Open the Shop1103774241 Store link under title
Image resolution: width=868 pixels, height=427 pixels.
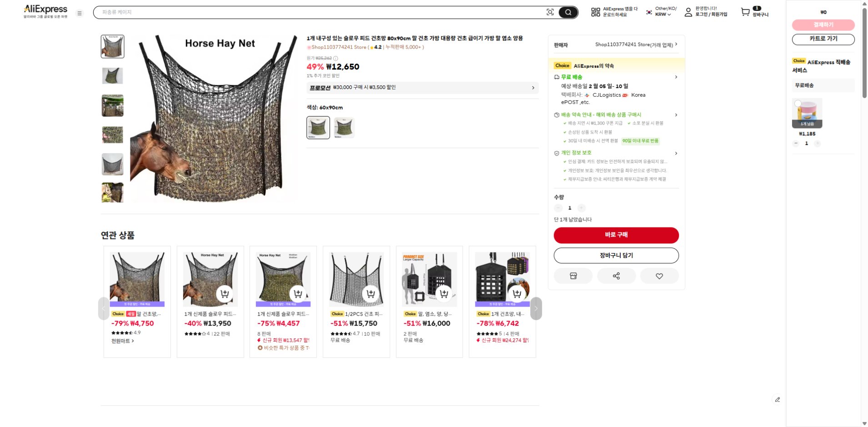[339, 47]
